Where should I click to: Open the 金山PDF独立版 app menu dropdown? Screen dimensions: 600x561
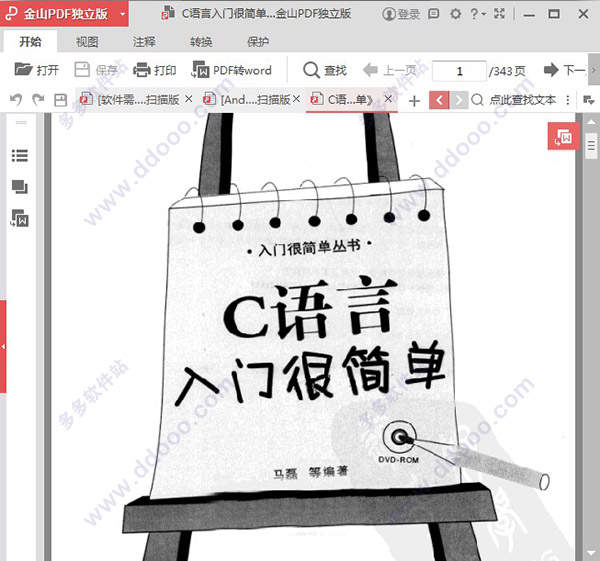point(122,14)
